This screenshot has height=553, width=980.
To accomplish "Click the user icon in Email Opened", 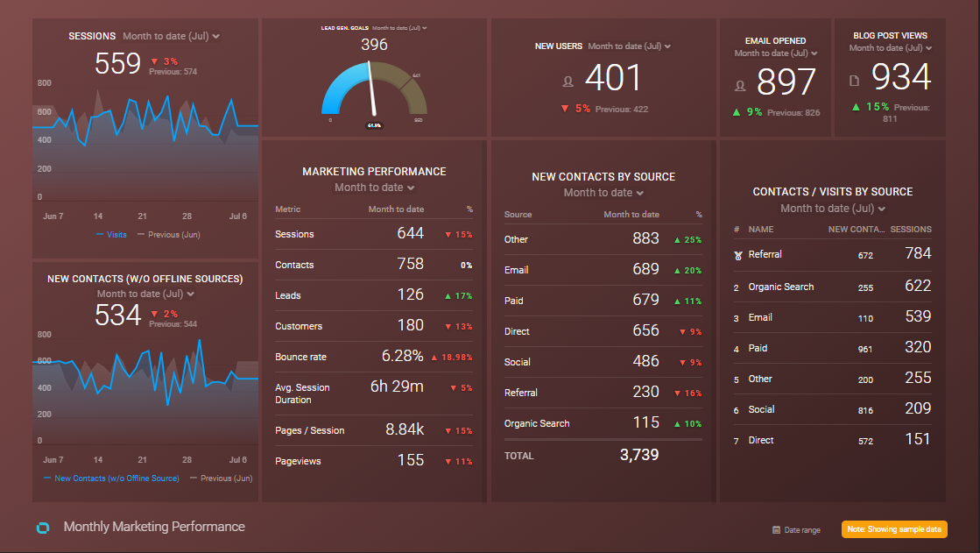I will [x=741, y=86].
